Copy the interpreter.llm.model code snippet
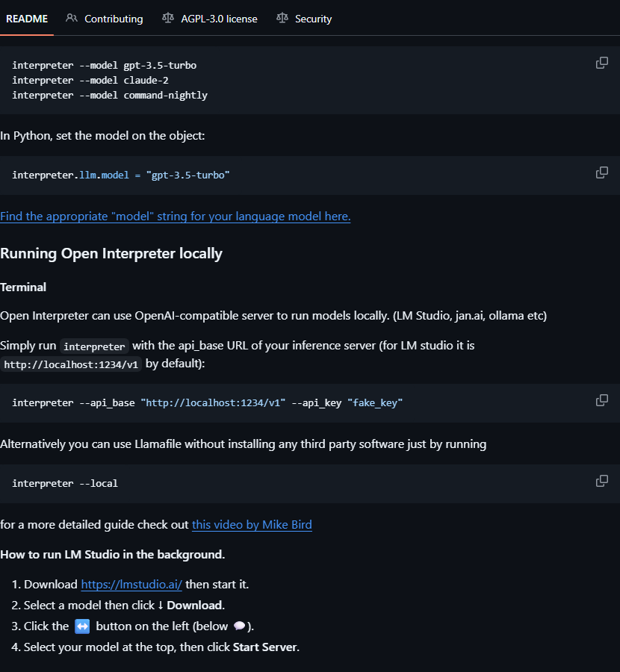 tap(601, 172)
